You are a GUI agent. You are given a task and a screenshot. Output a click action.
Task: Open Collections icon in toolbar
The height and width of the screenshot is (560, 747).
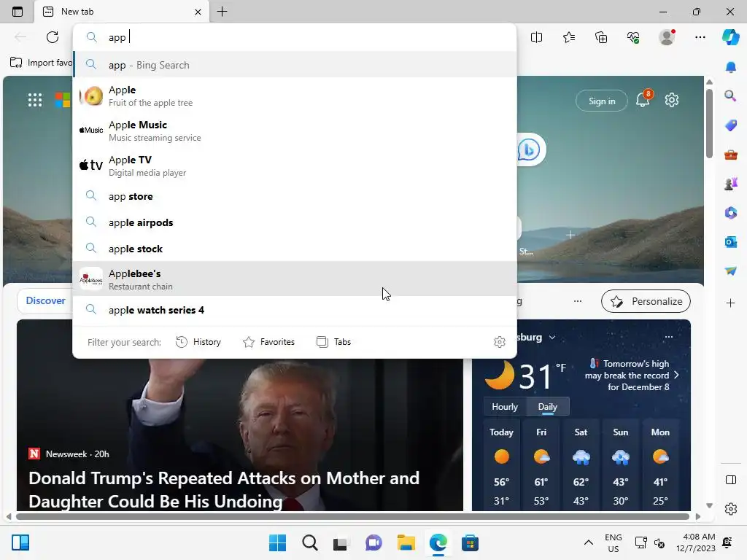click(601, 37)
